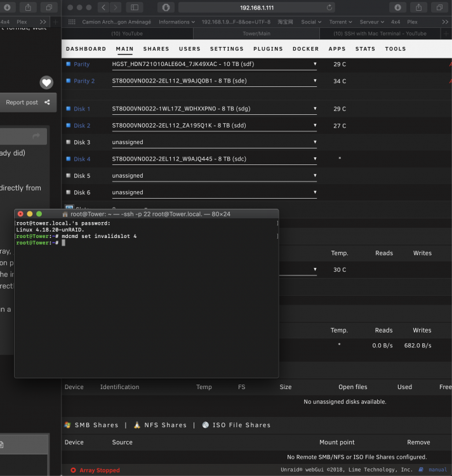Open the Parity disk link
Viewport: 452px width, 476px height.
click(82, 64)
